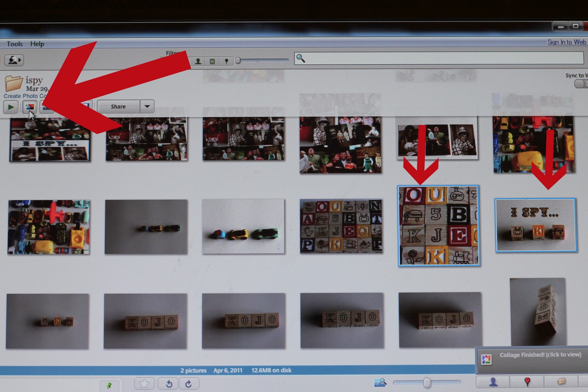Click the Picasa icon in the collage notification
This screenshot has height=392, width=588.
pyautogui.click(x=486, y=359)
